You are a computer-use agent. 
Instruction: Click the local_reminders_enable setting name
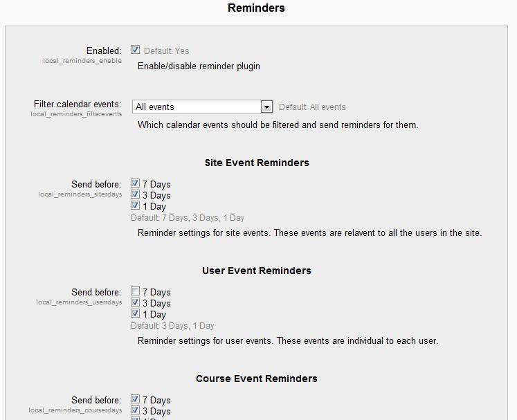pyautogui.click(x=82, y=61)
